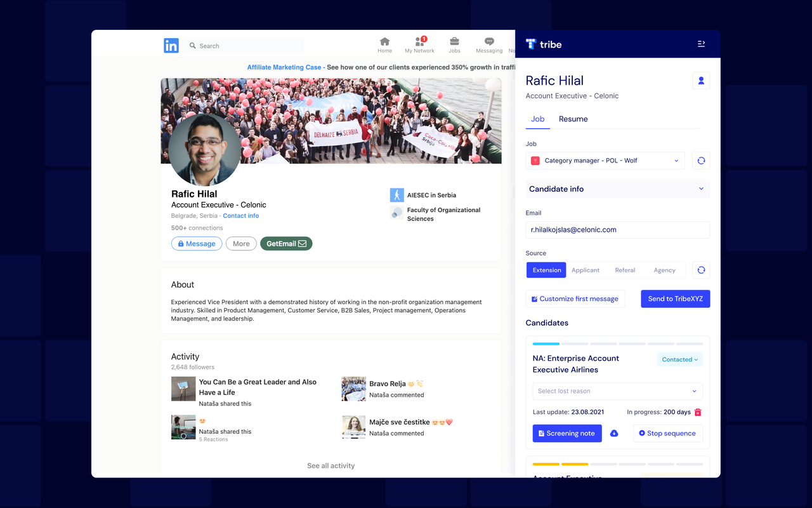812x508 pixels.
Task: Open the Category manager - POL - Wolf job dropdown
Action: pyautogui.click(x=605, y=161)
